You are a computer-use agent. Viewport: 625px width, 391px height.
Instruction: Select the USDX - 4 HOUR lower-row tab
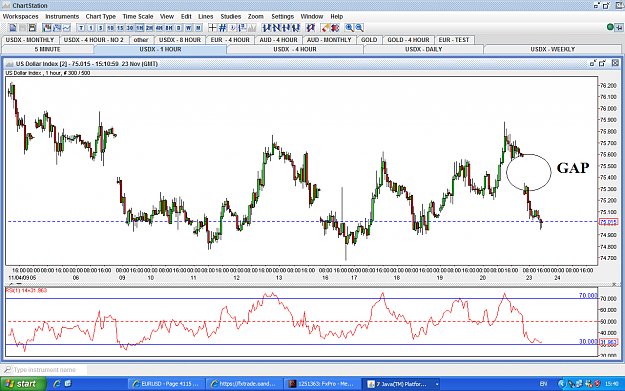pos(295,49)
